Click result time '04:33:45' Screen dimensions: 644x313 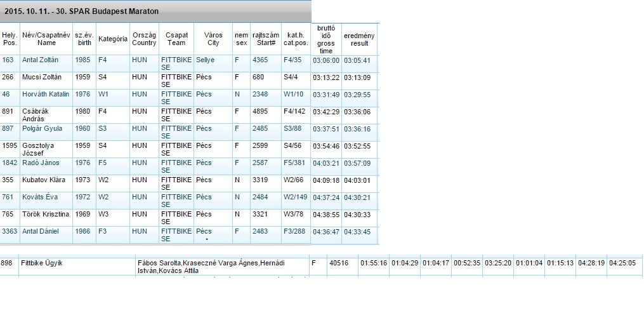pyautogui.click(x=357, y=232)
